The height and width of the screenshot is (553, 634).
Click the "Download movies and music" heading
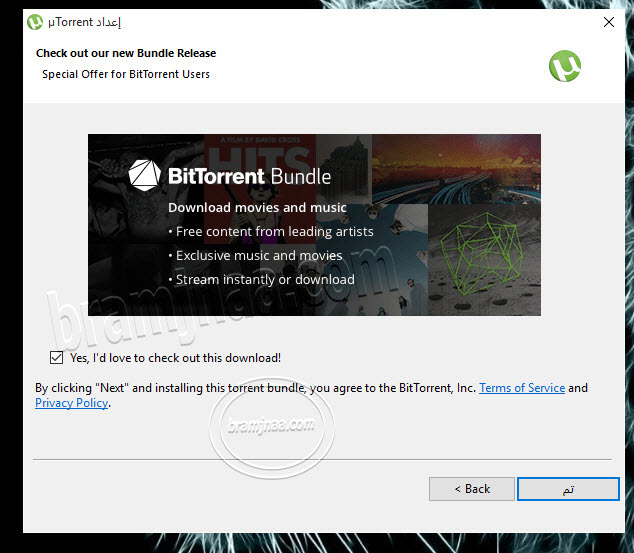coord(257,208)
